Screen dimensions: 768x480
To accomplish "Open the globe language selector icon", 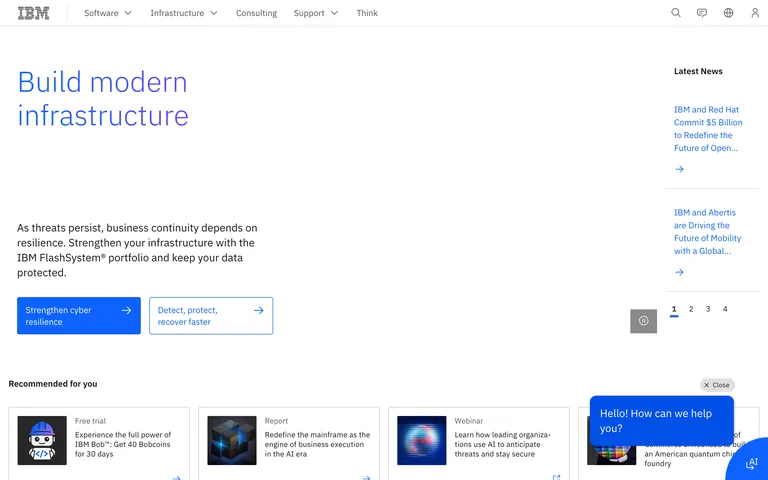I will point(728,13).
